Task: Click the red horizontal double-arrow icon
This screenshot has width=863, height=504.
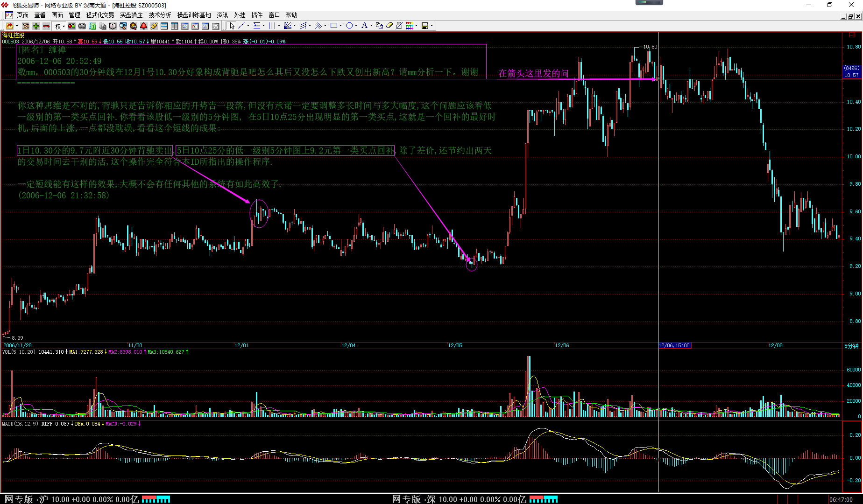Action: [46, 26]
